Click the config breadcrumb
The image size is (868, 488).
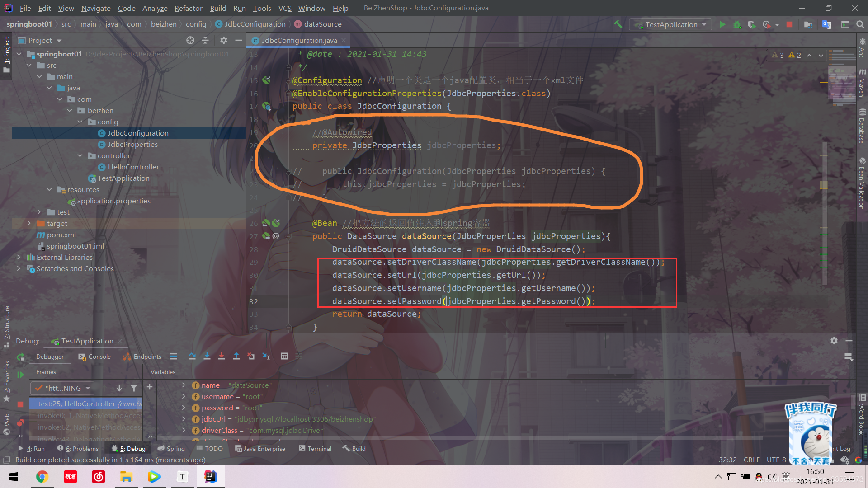[x=196, y=24]
